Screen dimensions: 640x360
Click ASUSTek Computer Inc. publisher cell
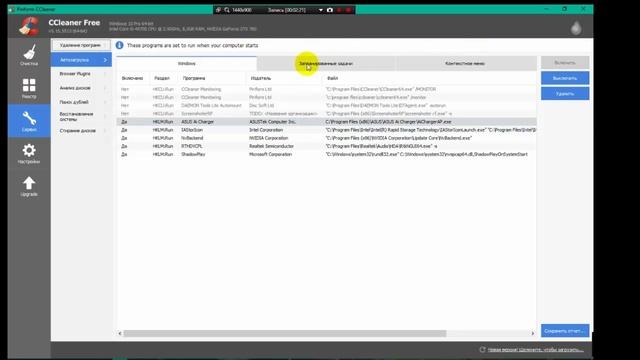(272, 122)
